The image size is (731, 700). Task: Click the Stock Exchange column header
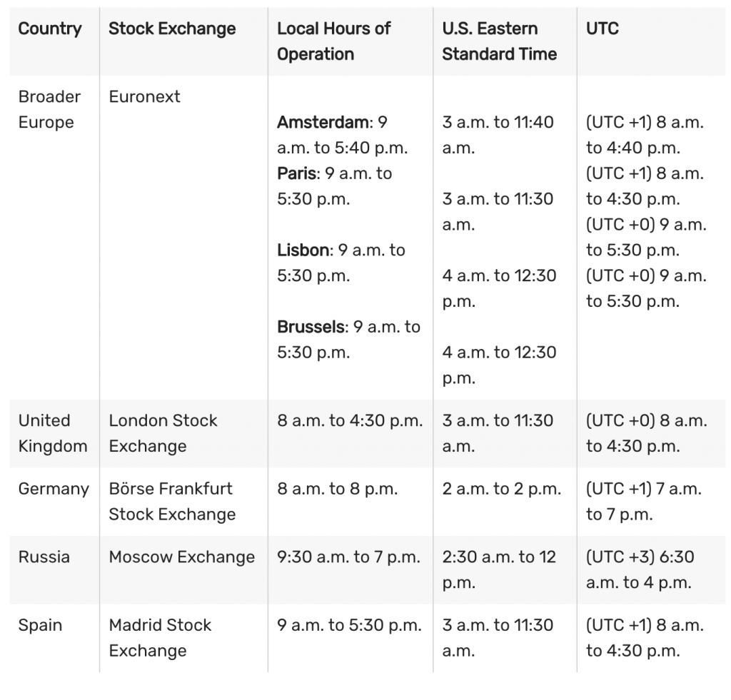172,29
